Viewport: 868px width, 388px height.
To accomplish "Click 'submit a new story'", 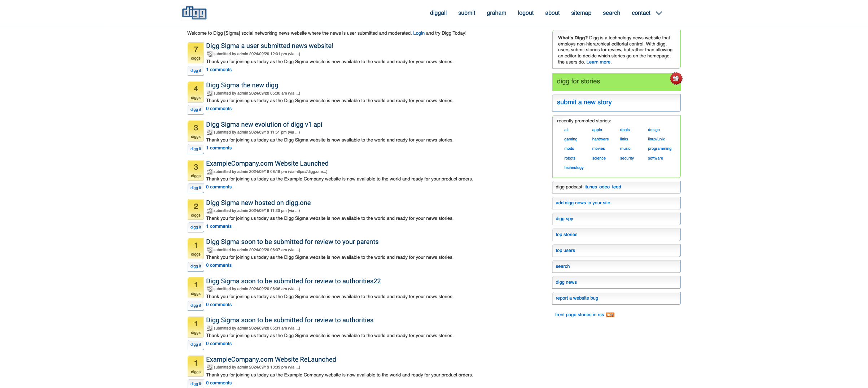I will [584, 102].
